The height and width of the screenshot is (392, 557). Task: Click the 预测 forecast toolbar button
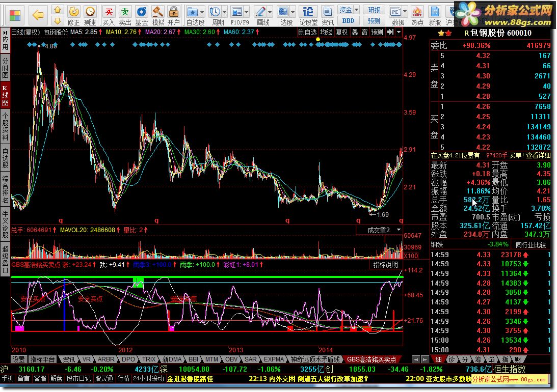[x=374, y=21]
